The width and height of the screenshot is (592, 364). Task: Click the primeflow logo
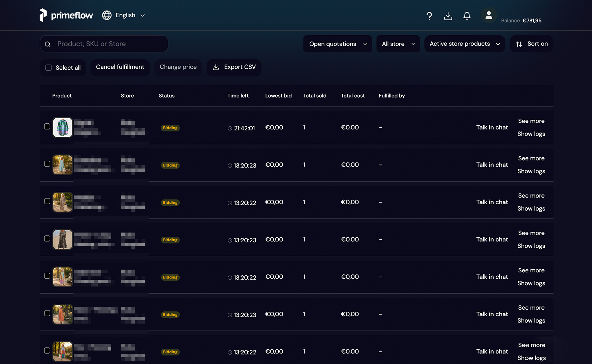(66, 15)
